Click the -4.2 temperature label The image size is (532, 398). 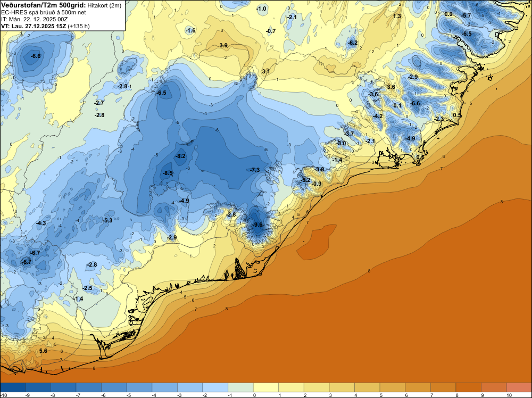(378, 116)
